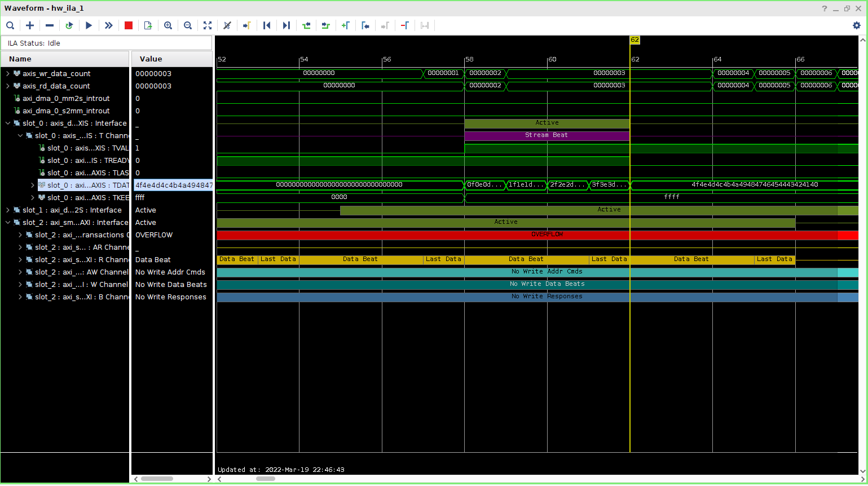
Task: Click 00000001 segment of axis_wr_data_count
Action: [443, 73]
